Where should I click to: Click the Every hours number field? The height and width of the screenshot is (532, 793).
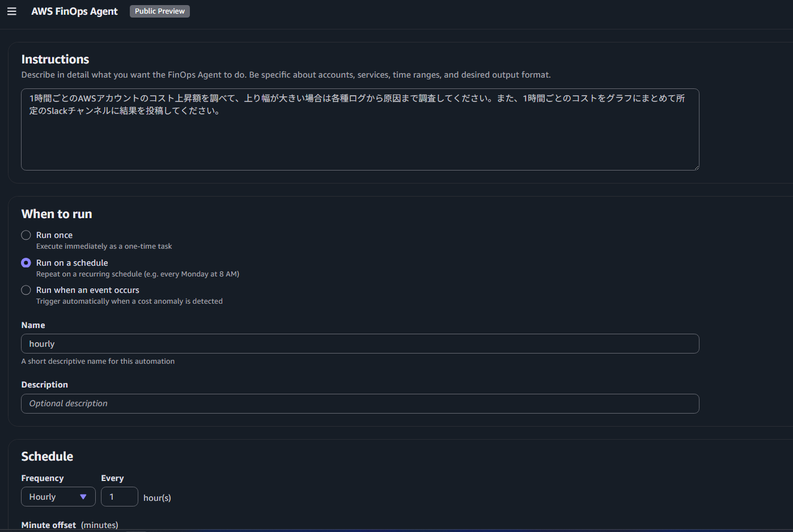click(120, 497)
